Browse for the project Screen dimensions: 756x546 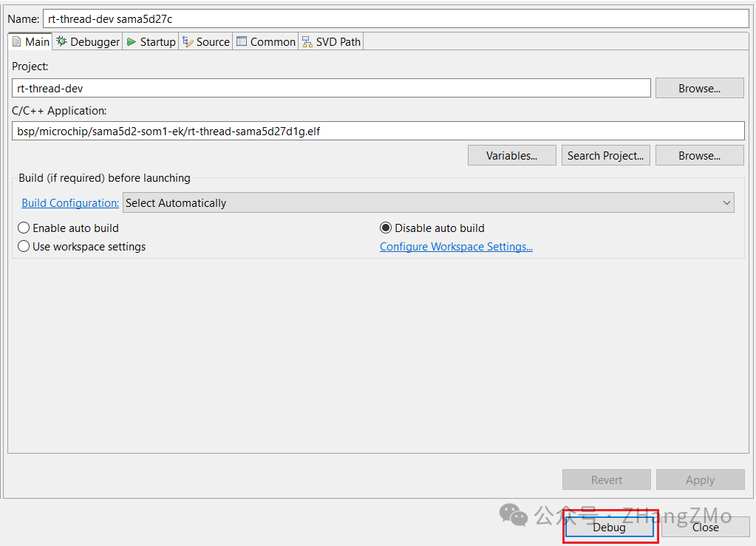699,88
